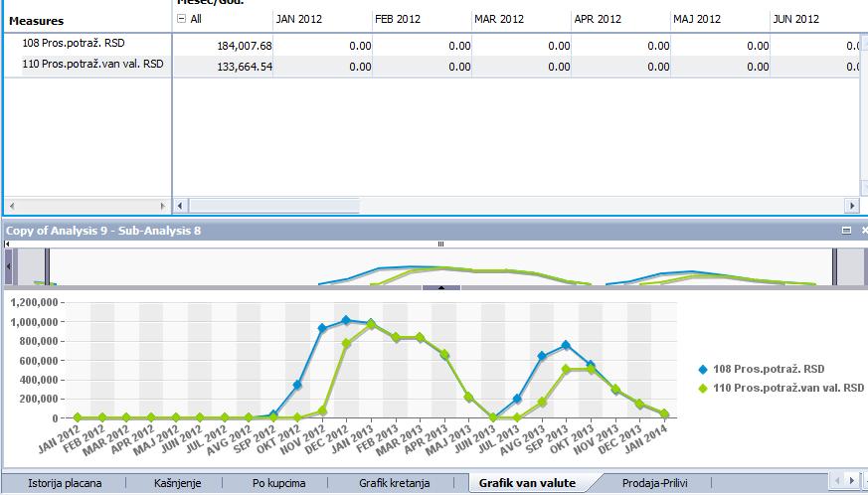The image size is (868, 495).
Task: Select the APR 2012 column header
Action: 598,19
